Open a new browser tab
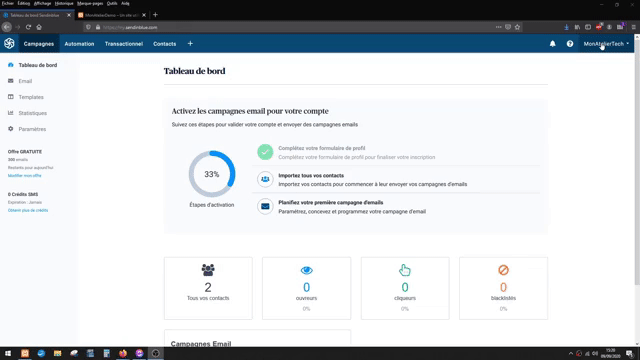This screenshot has width=640, height=360. pos(155,15)
